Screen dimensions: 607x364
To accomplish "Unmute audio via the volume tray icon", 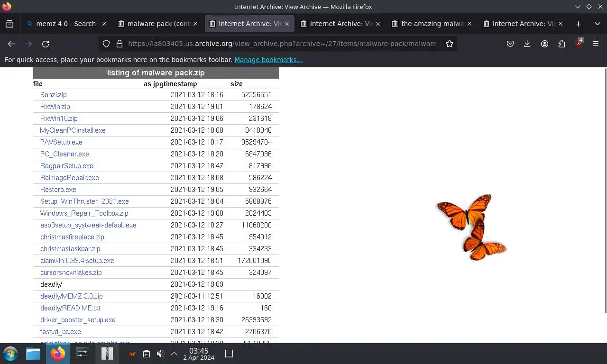I will [x=161, y=354].
